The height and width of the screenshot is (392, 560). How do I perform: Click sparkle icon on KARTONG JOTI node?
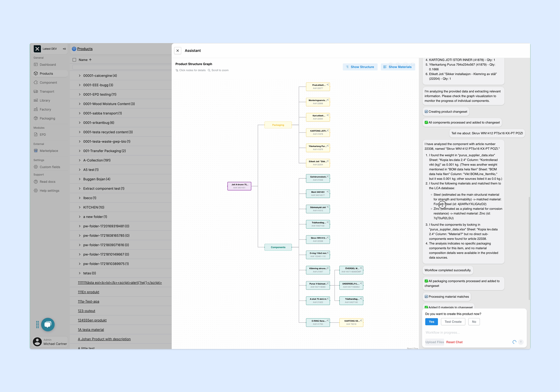click(x=328, y=130)
